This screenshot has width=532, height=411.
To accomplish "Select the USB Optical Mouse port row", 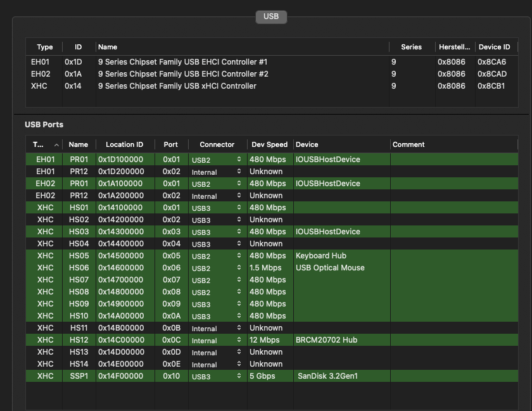I will [330, 268].
